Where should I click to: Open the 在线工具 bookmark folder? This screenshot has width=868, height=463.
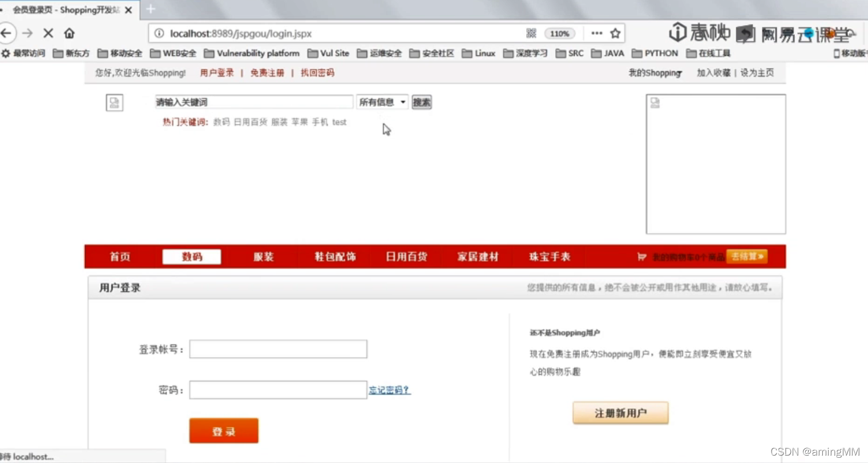[x=709, y=53]
